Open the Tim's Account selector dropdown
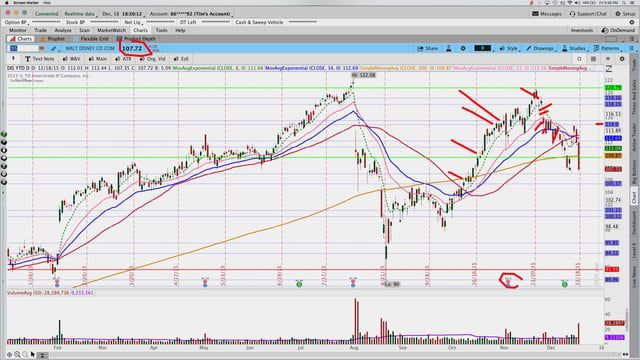This screenshot has width=640, height=360. pos(191,13)
